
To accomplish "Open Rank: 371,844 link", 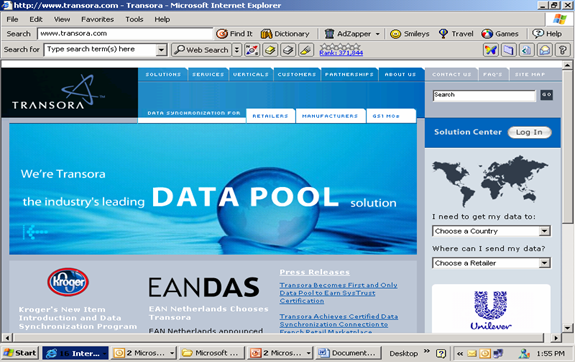I will point(341,53).
